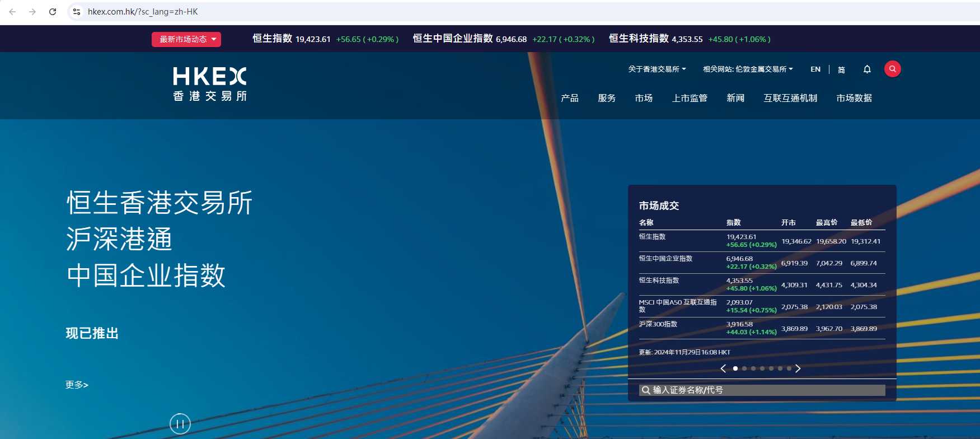Click the 名称 column header

coord(646,222)
